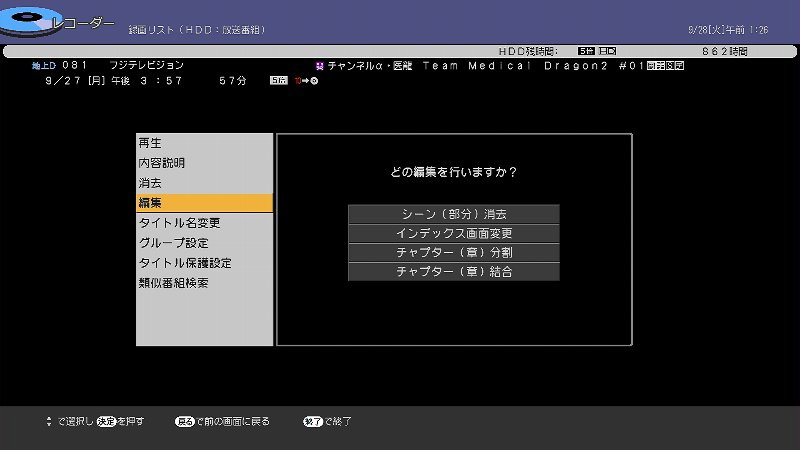Click シーン（部分）消去 button
The width and height of the screenshot is (800, 450).
[x=454, y=214]
